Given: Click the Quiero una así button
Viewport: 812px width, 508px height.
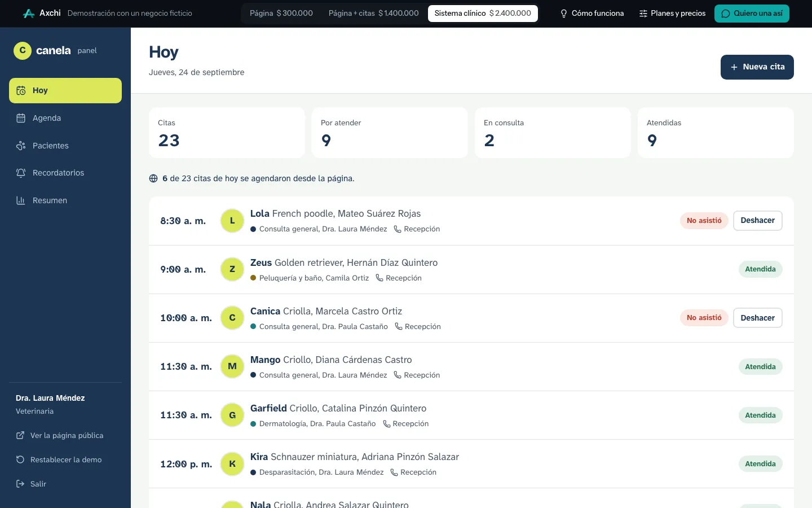Looking at the screenshot, I should 752,14.
